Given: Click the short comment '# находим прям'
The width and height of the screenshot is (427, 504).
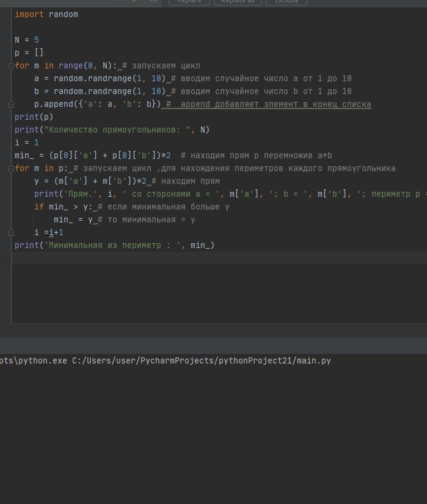Looking at the screenshot, I should [x=186, y=181].
